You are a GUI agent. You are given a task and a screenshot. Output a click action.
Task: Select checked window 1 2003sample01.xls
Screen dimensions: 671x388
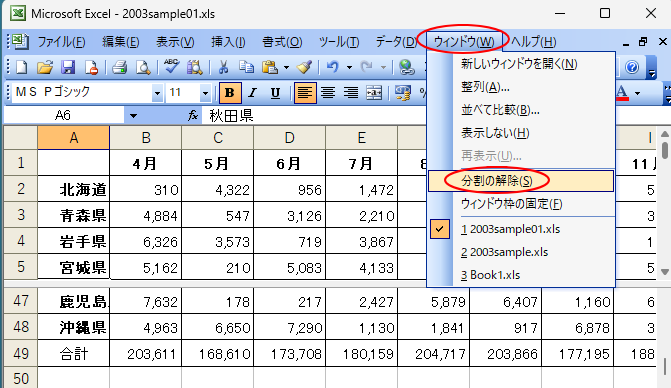pos(521,229)
